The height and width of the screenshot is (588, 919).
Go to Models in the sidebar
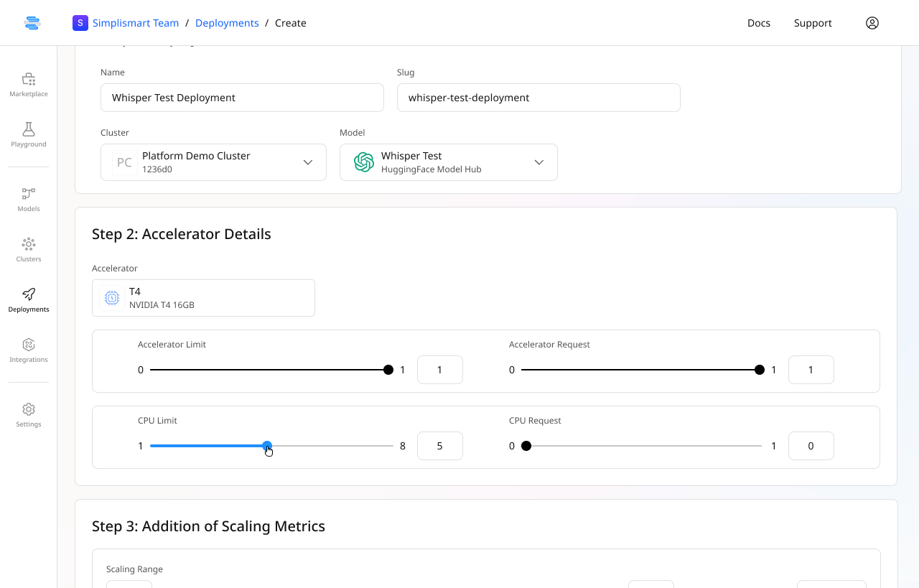(29, 199)
